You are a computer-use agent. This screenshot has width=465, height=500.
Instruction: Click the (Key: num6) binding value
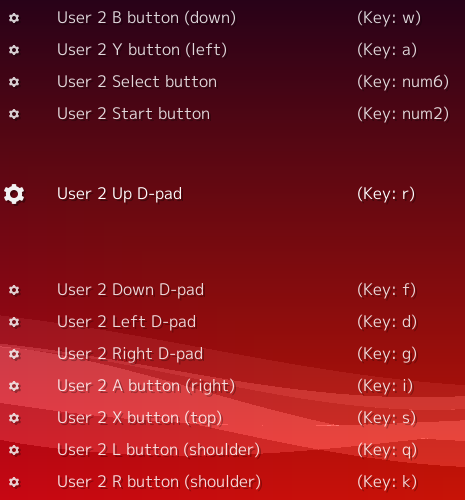403,82
